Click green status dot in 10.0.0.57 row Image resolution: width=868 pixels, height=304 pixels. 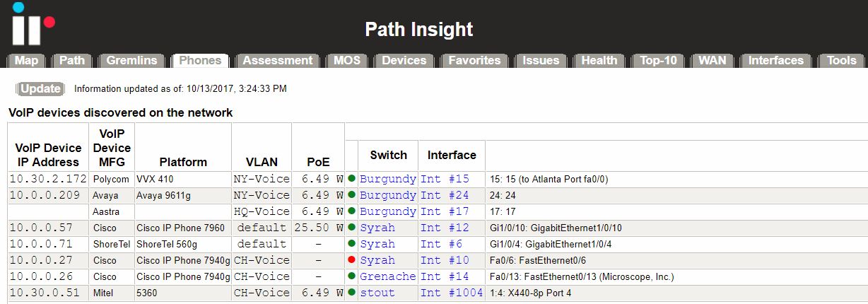point(351,228)
